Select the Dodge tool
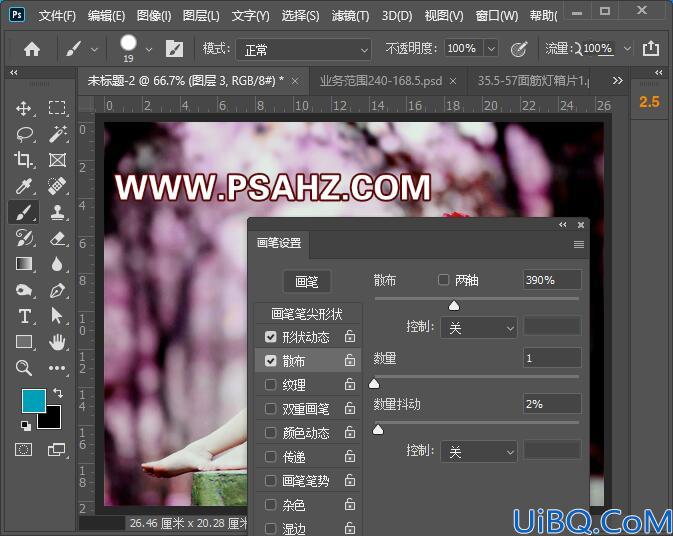 24,290
